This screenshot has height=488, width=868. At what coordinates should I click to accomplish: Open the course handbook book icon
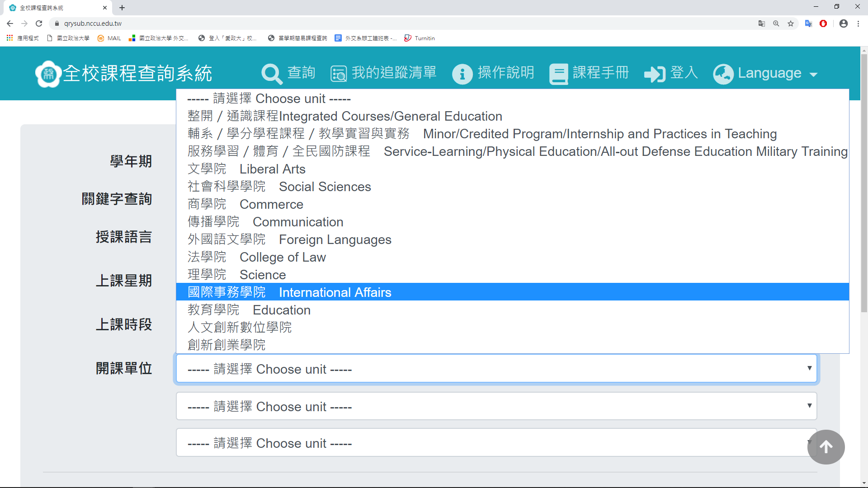click(558, 74)
